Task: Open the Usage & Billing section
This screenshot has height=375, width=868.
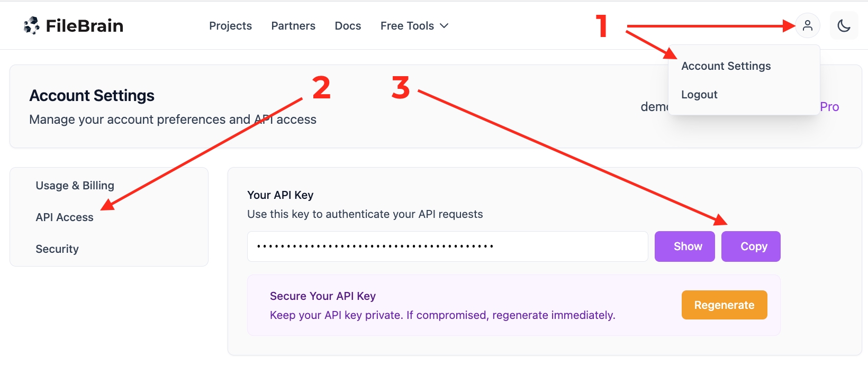Action: click(x=75, y=186)
